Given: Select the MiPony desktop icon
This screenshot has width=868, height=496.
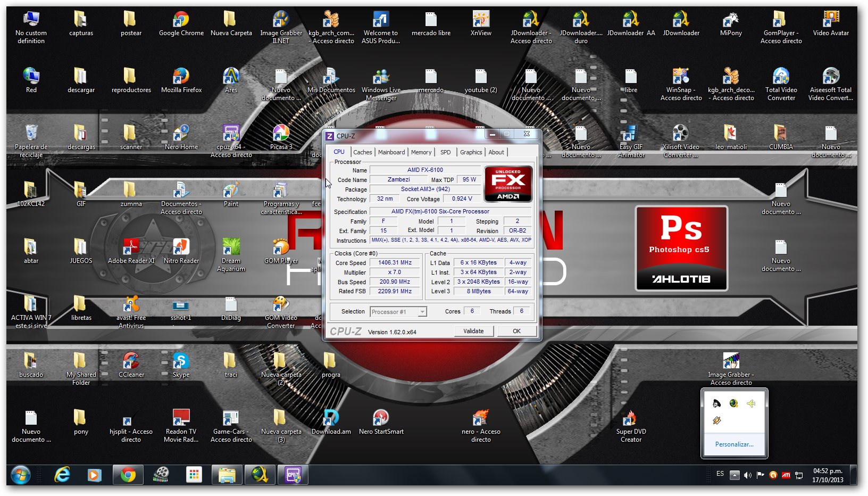Looking at the screenshot, I should click(x=731, y=24).
